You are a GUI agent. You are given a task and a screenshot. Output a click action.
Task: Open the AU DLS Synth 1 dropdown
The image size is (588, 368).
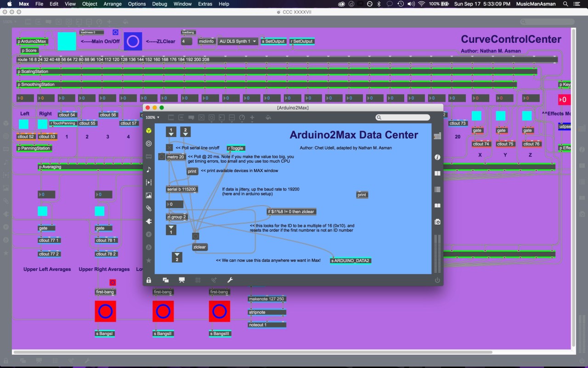tap(237, 41)
